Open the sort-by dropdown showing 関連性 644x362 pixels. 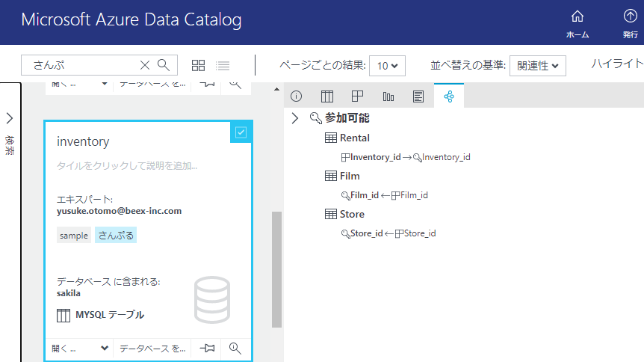tap(537, 66)
